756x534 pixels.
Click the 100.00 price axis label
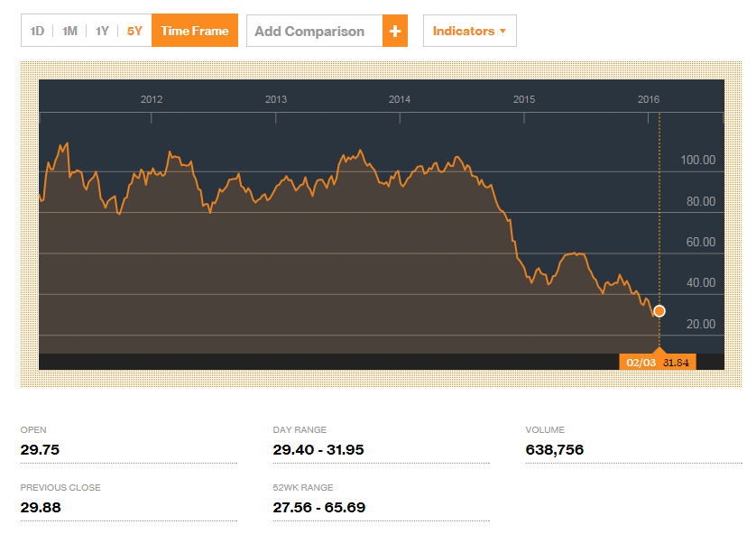[x=697, y=160]
